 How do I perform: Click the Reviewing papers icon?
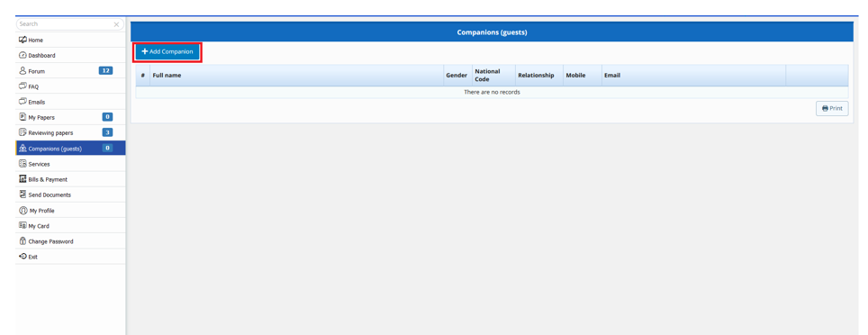pos(23,132)
